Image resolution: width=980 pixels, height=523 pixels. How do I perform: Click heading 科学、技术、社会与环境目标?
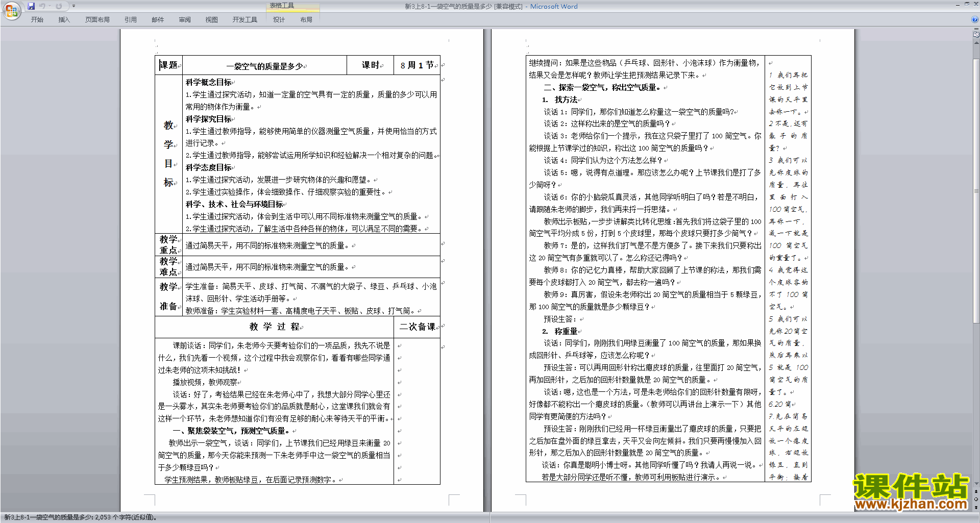[x=234, y=204]
